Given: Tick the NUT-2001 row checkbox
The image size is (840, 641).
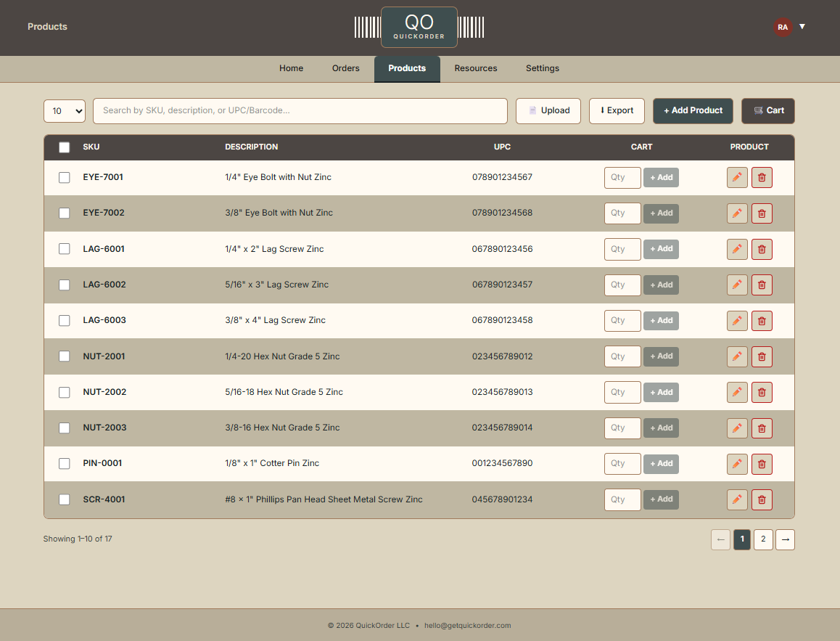Looking at the screenshot, I should tap(65, 356).
